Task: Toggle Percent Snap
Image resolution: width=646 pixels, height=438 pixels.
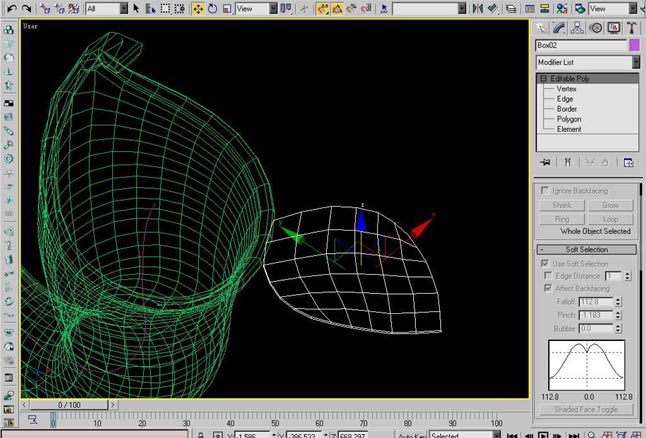Action: click(351, 8)
